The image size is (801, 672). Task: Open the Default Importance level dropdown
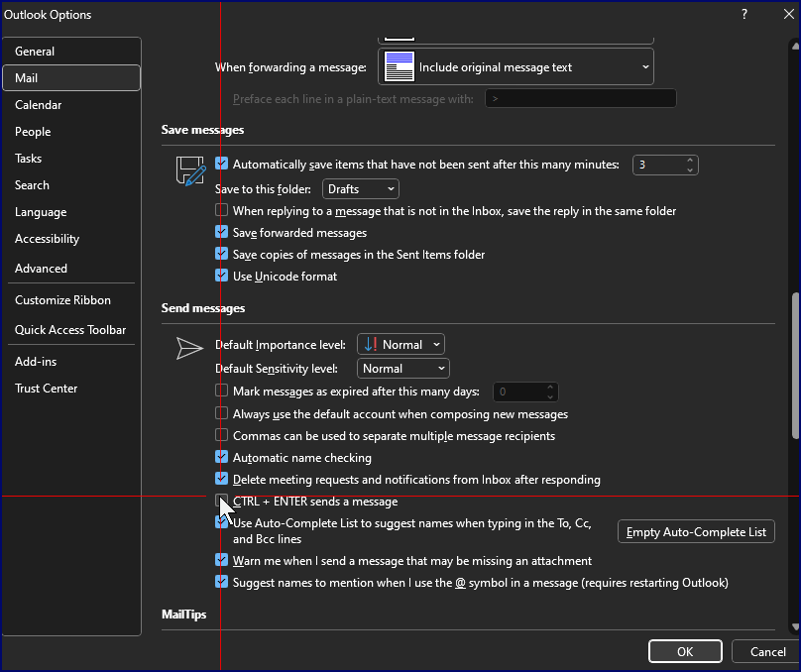401,345
